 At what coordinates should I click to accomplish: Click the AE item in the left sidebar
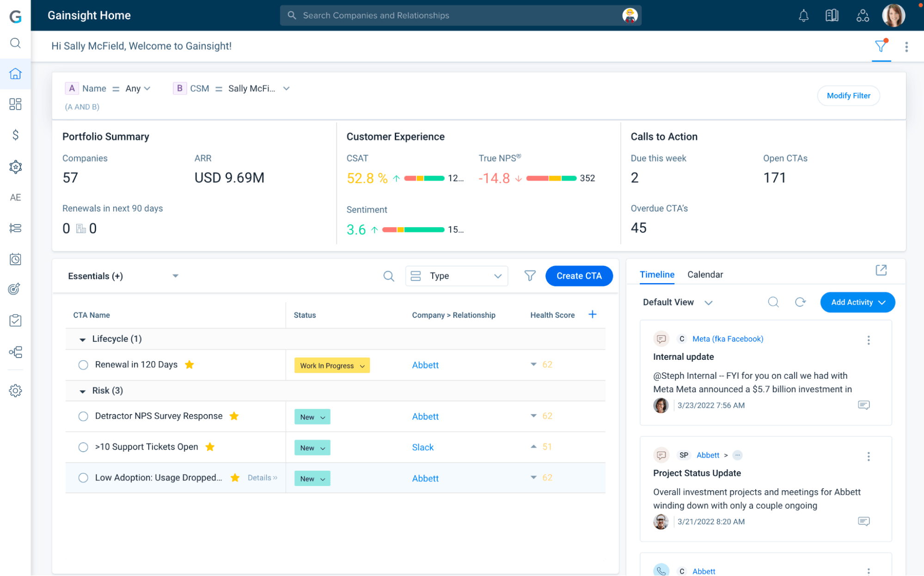click(x=15, y=197)
